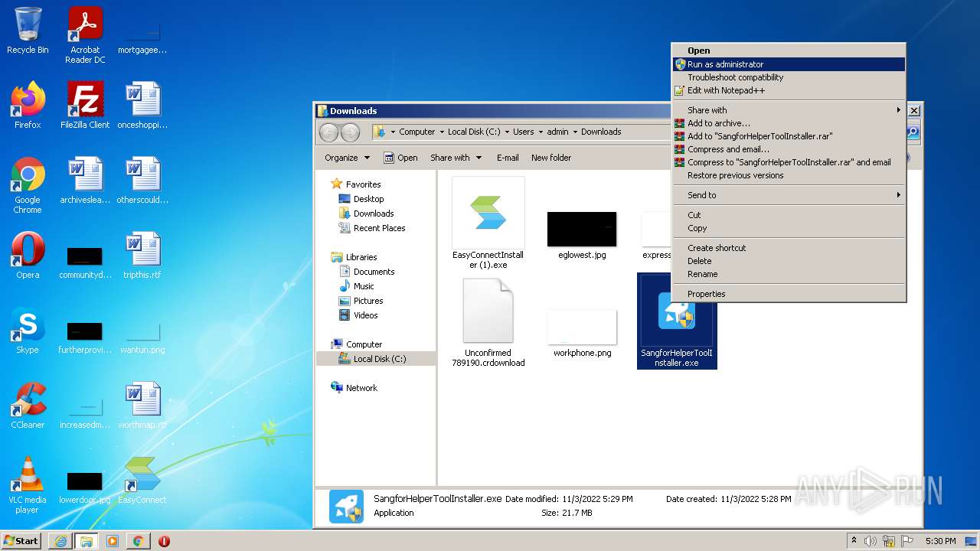Viewport: 980px width, 551px height.
Task: Open FileZilla Client shortcut
Action: tap(85, 105)
